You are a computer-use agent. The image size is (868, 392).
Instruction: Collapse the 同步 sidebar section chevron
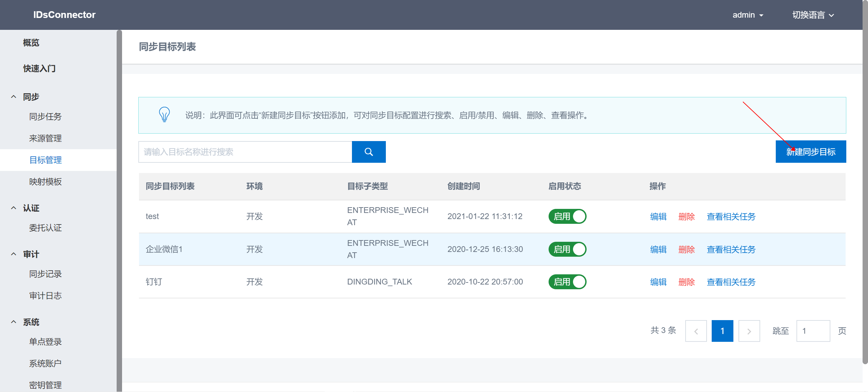(14, 97)
